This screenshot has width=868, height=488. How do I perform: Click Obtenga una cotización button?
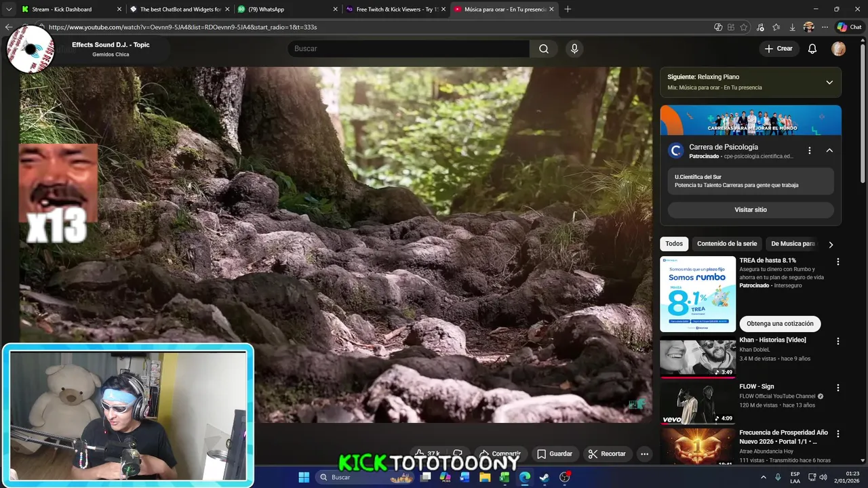(x=780, y=323)
